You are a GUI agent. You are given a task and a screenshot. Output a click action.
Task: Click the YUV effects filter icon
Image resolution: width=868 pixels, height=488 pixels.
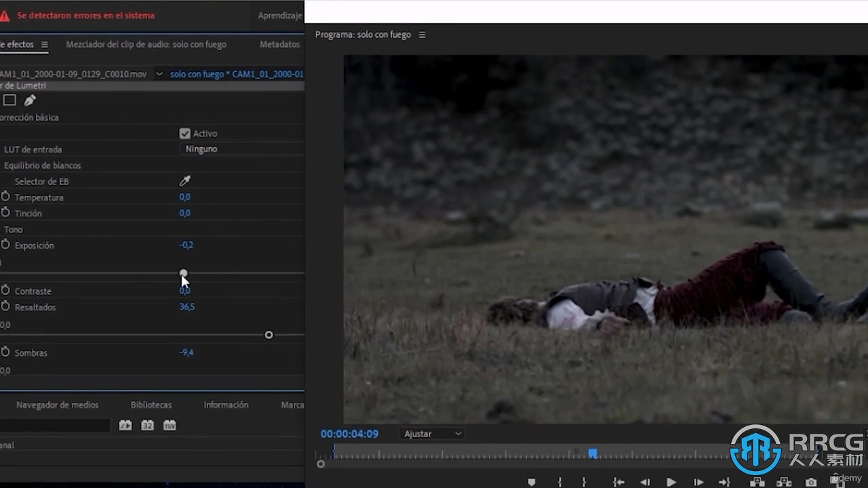click(x=170, y=425)
